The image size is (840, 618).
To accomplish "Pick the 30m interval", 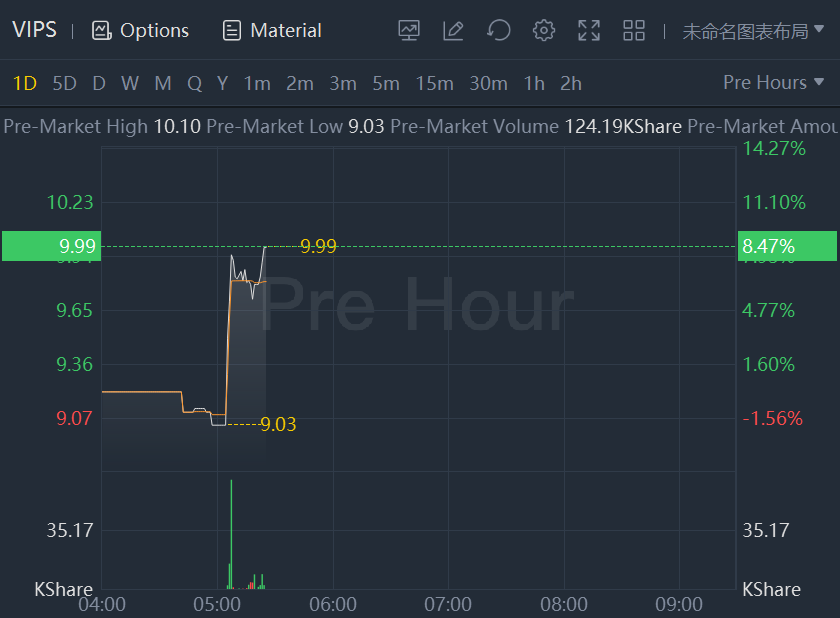I will click(x=488, y=83).
